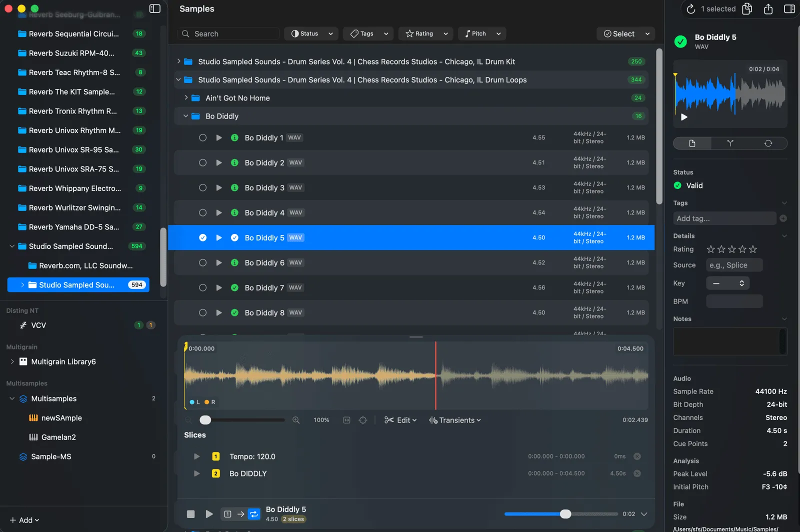Viewport: 800px width, 532px height.
Task: Click the crosshair target icon
Action: tap(363, 420)
